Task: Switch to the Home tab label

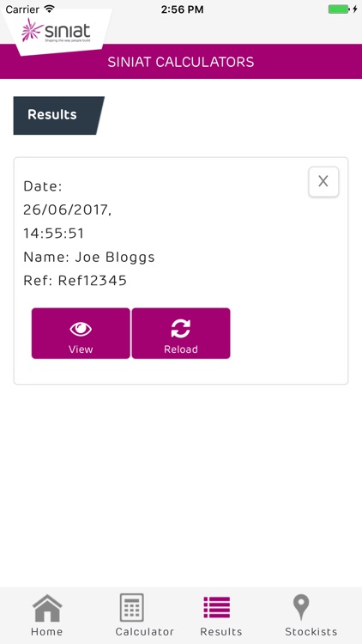Action: [x=47, y=632]
